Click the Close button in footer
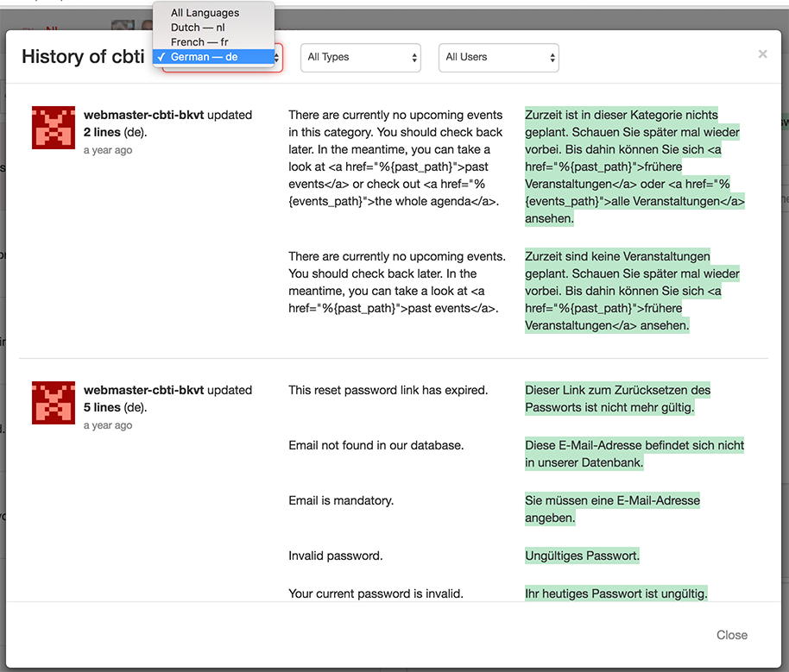This screenshot has height=672, width=789. point(732,635)
